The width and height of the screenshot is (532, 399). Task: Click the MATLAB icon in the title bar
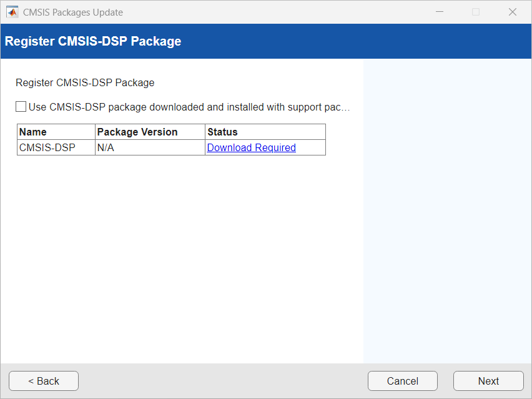12,12
